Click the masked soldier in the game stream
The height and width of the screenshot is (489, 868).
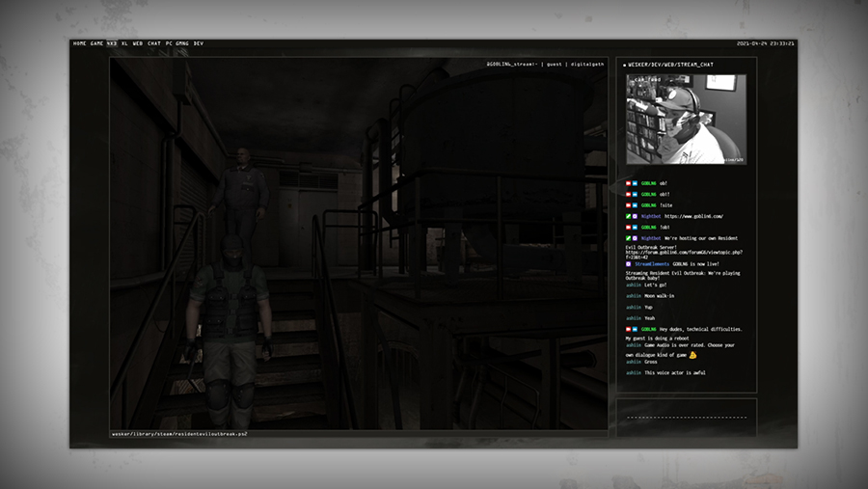click(230, 333)
